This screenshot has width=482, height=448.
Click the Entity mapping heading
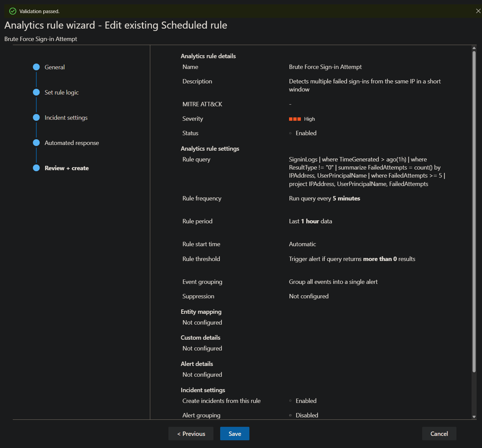click(x=201, y=311)
